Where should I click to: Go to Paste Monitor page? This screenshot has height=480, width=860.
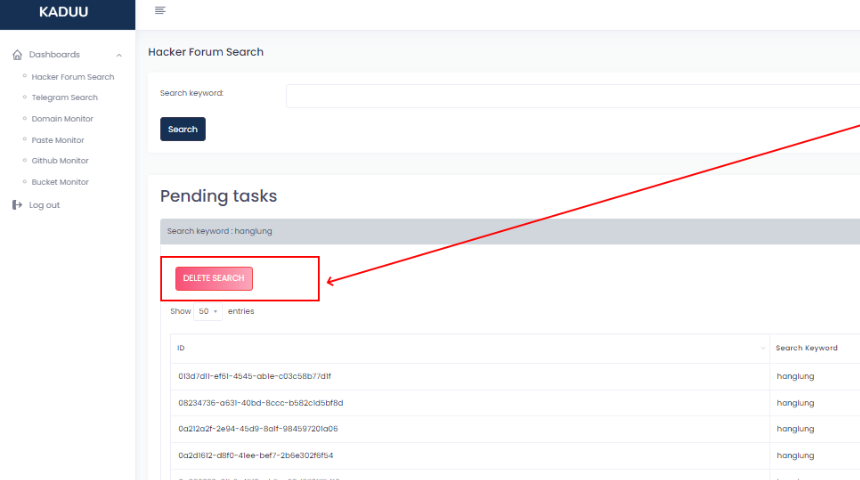click(58, 140)
